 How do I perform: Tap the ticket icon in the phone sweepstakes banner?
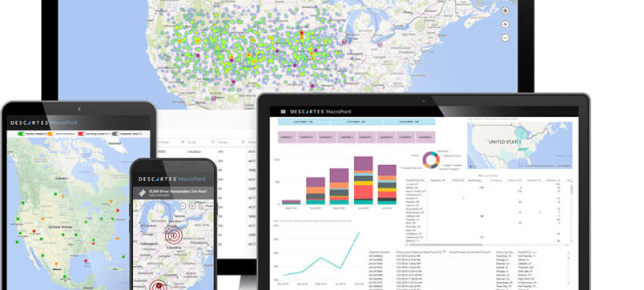142,193
